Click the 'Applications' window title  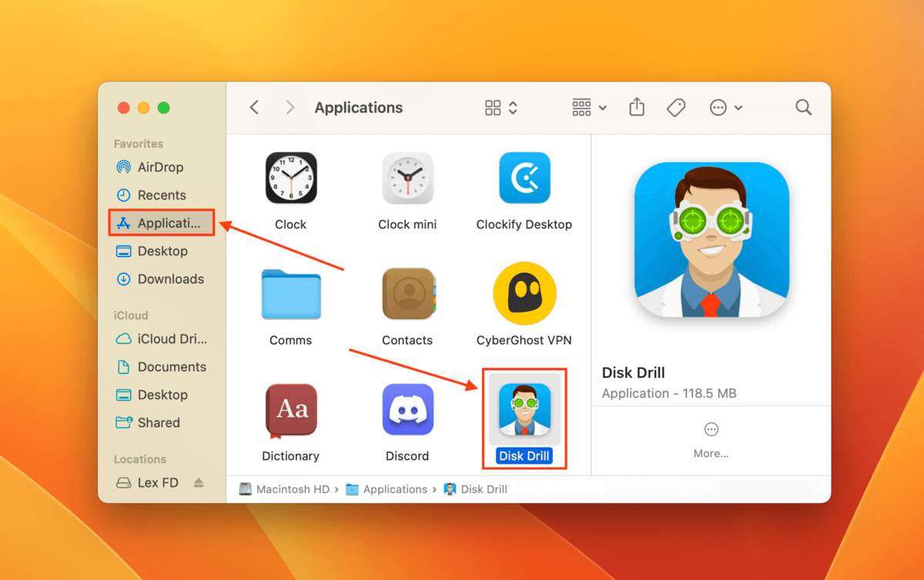pyautogui.click(x=359, y=108)
